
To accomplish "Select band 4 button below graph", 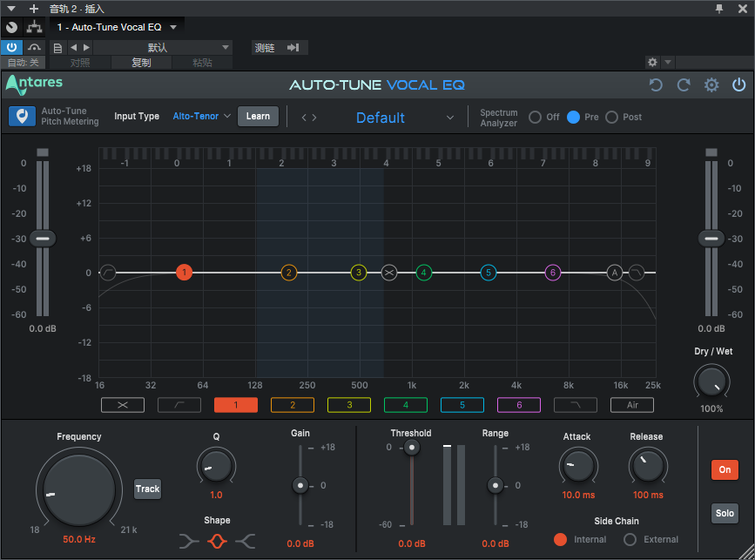I will [406, 405].
